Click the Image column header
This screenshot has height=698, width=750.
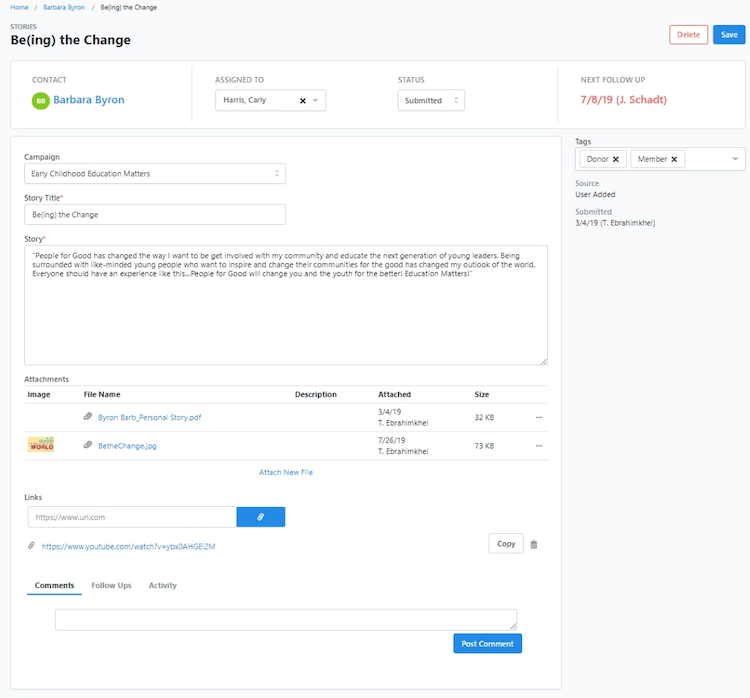[39, 395]
